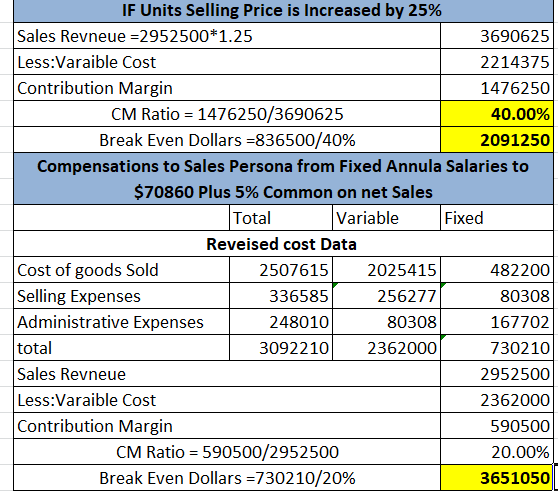Select the 'total' row label
558x491 pixels.
click(x=122, y=348)
